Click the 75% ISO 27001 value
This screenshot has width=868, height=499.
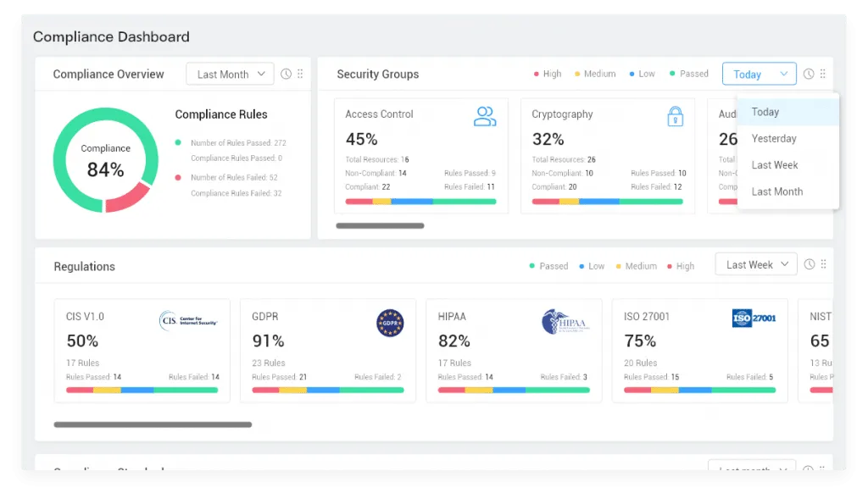tap(641, 341)
